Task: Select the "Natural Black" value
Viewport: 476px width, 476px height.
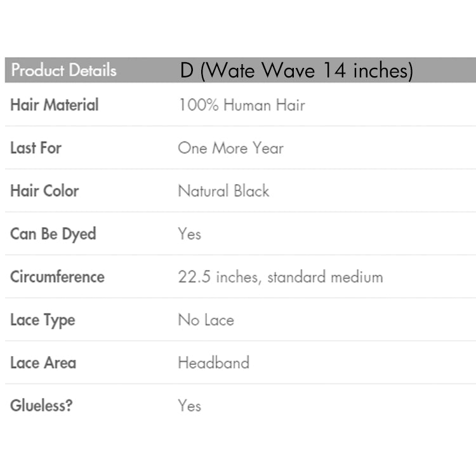Action: (x=223, y=191)
